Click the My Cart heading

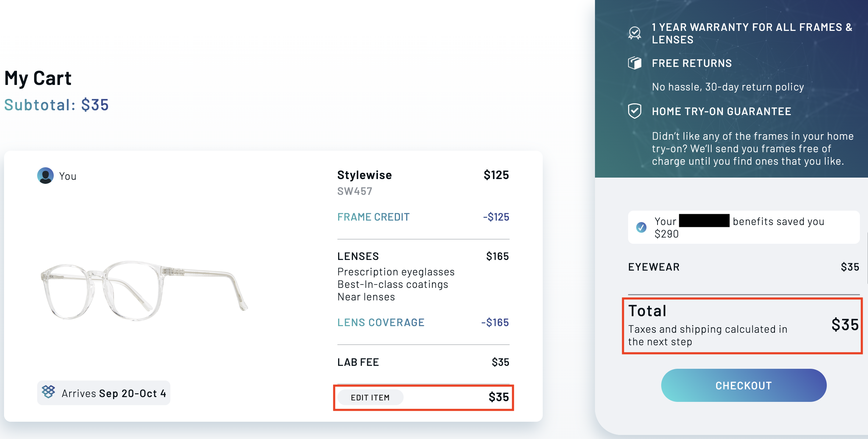point(38,78)
